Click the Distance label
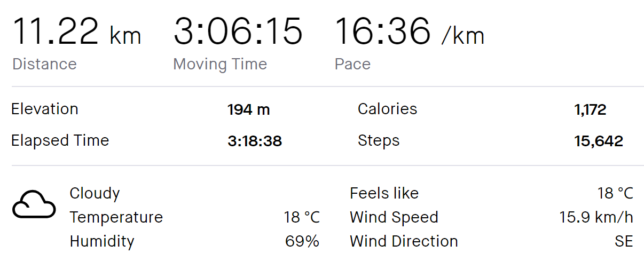 (44, 64)
